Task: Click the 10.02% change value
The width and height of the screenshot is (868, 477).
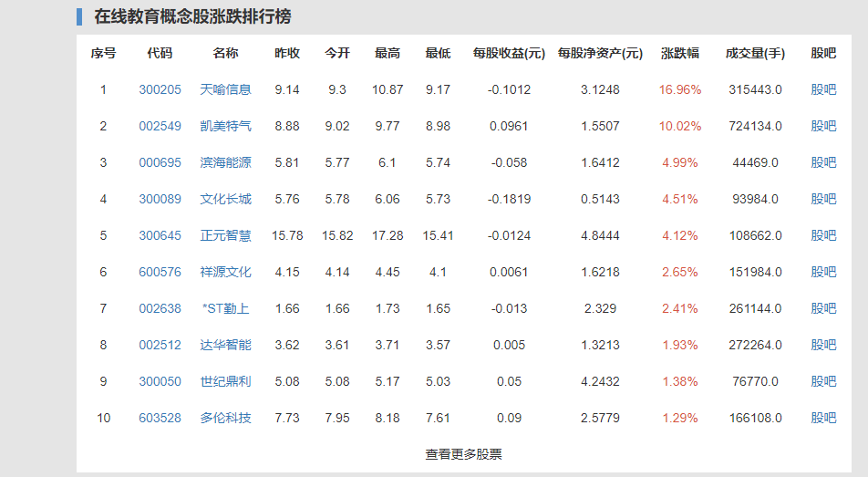Action: (x=680, y=126)
